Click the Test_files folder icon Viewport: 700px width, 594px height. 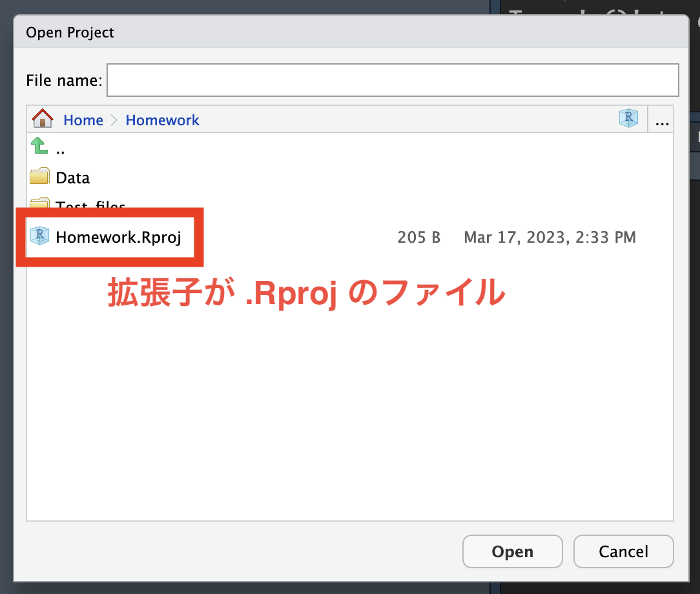(x=40, y=203)
